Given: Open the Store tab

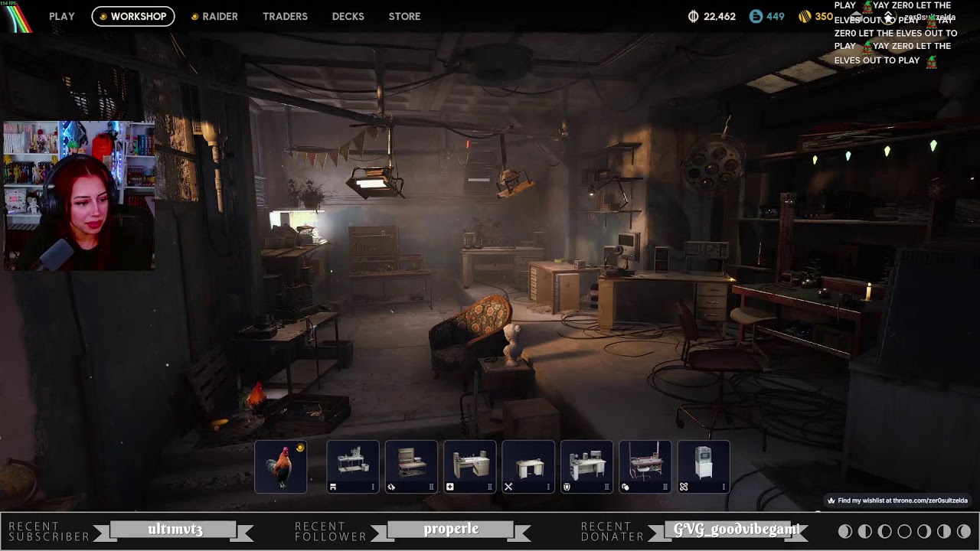Looking at the screenshot, I should [404, 16].
